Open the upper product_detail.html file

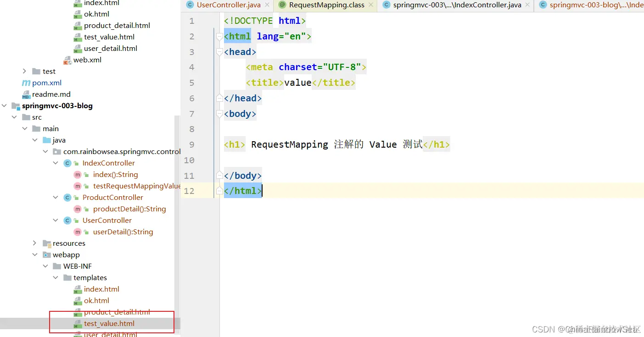point(117,25)
